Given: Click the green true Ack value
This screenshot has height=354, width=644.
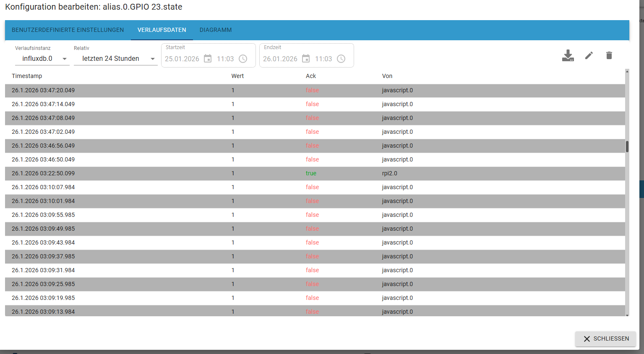Looking at the screenshot, I should 311,173.
